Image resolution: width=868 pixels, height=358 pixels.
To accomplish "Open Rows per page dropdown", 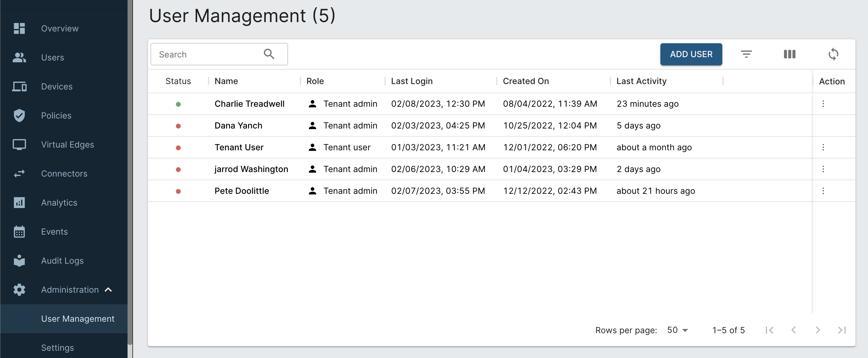I will pyautogui.click(x=677, y=330).
